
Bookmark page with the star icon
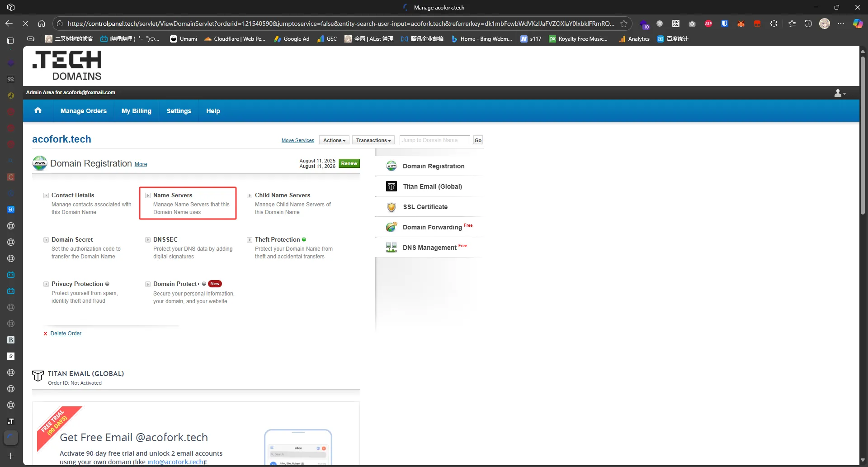(x=624, y=24)
